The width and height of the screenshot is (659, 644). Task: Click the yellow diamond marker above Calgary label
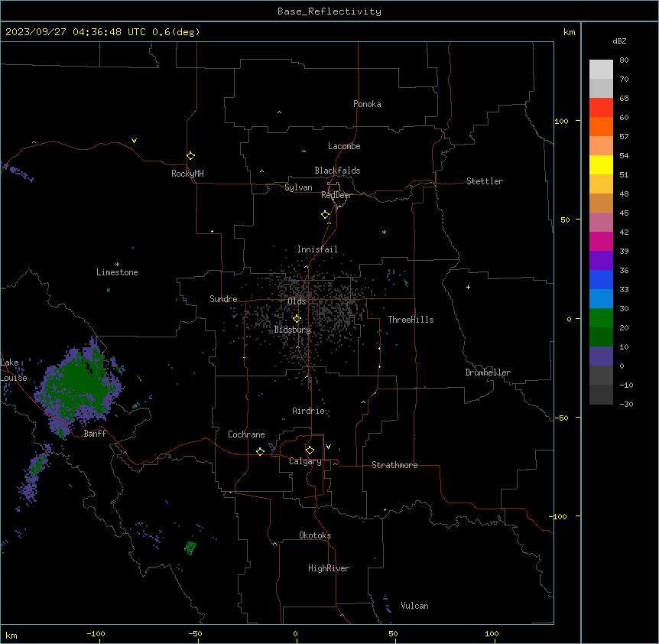coord(310,450)
